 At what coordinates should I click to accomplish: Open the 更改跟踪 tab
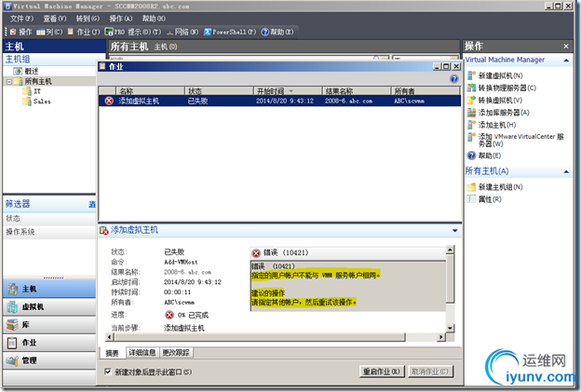tap(176, 352)
